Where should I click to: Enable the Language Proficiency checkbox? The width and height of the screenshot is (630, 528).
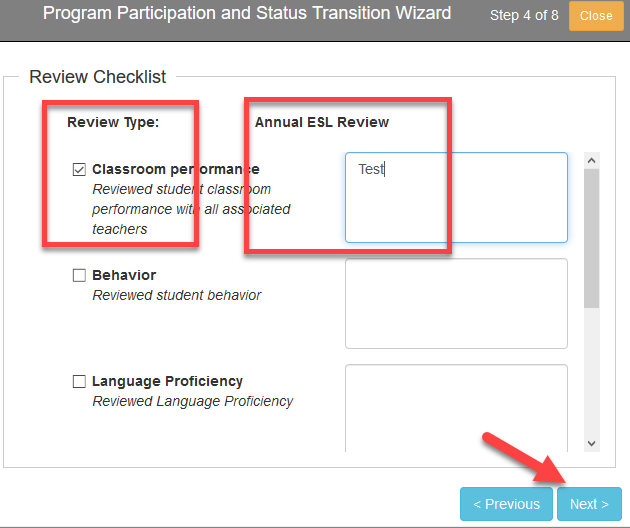pos(79,381)
